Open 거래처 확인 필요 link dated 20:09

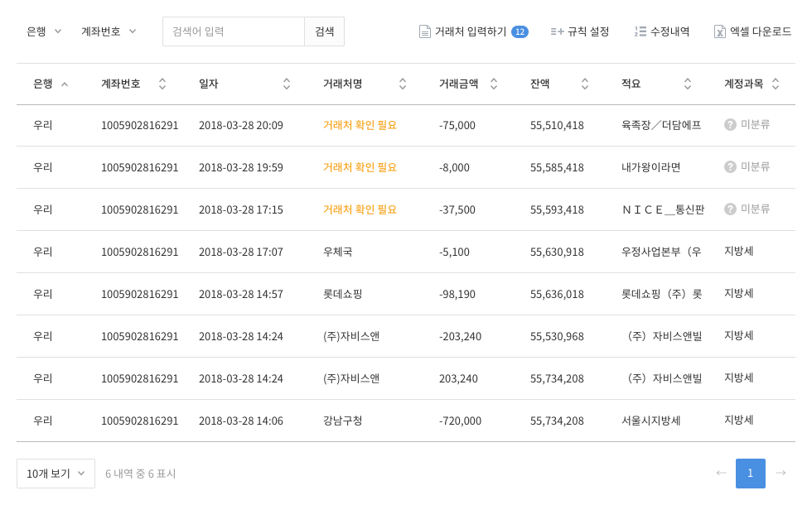(x=360, y=125)
